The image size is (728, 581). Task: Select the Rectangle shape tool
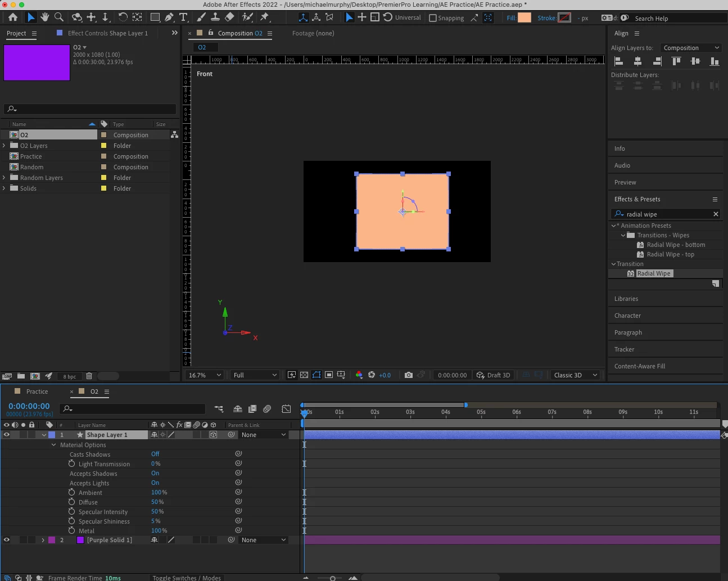[155, 17]
